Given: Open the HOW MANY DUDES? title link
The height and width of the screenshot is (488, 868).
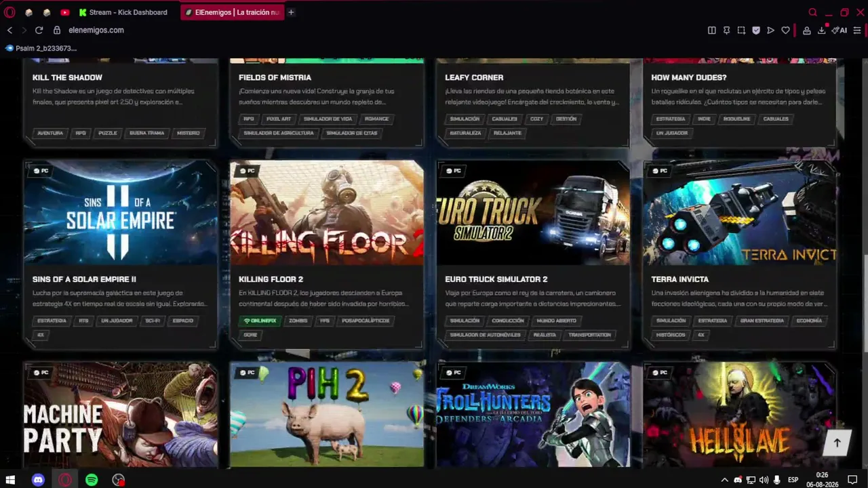Looking at the screenshot, I should tap(688, 77).
